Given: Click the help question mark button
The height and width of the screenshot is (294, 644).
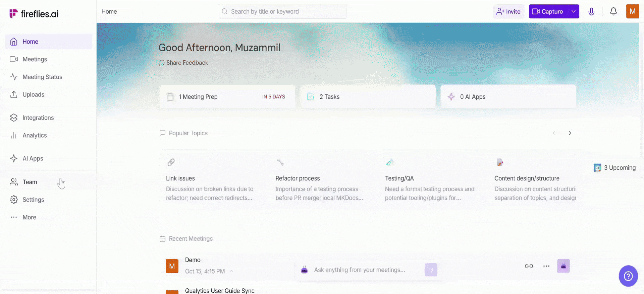Looking at the screenshot, I should (628, 276).
